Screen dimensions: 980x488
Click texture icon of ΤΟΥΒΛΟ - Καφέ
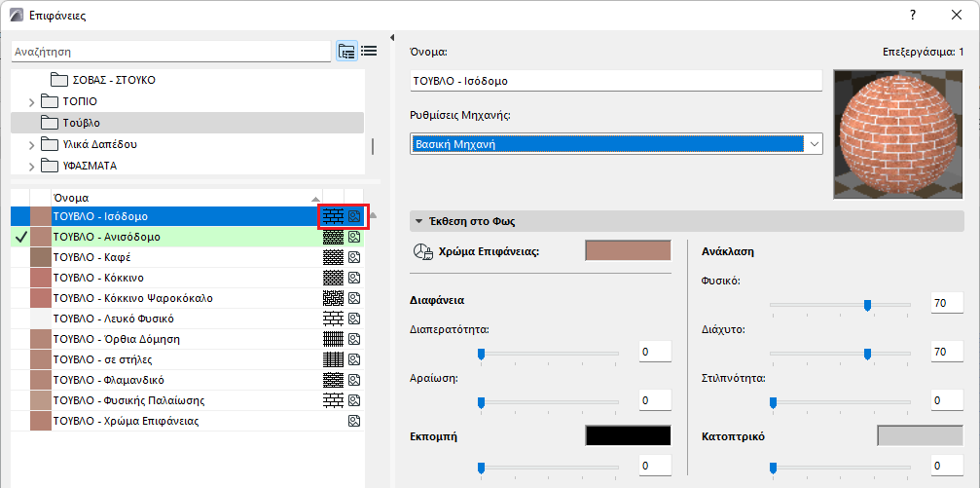click(x=354, y=257)
